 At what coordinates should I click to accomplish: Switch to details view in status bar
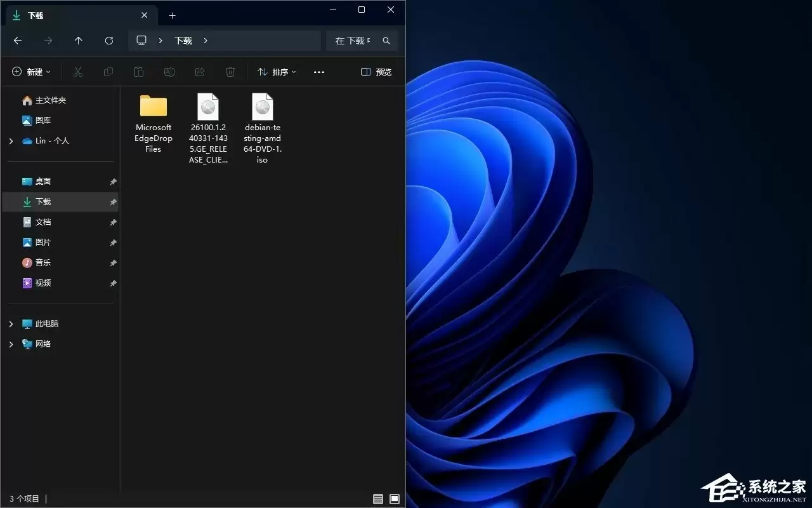378,499
